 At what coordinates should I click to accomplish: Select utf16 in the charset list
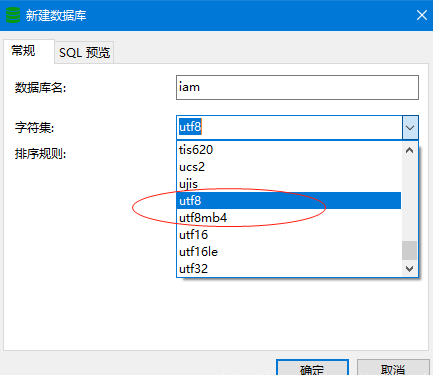(289, 235)
